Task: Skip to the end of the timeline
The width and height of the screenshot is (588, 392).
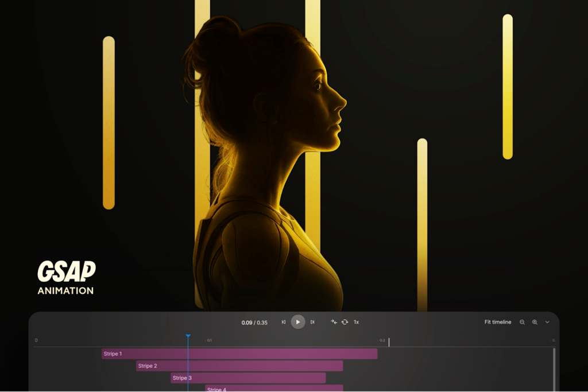Action: pyautogui.click(x=312, y=322)
